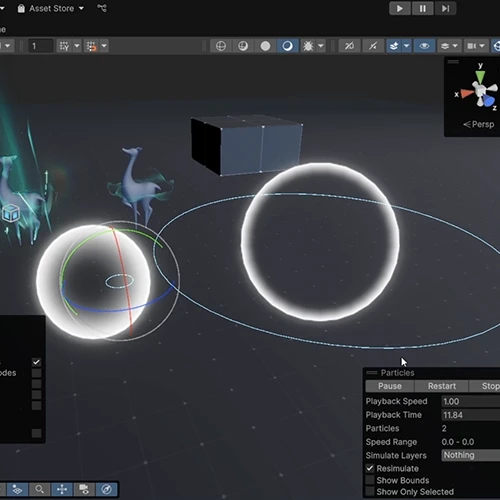Click the camera-with-eye icon at bottom
This screenshot has height=500, width=500.
[84, 489]
